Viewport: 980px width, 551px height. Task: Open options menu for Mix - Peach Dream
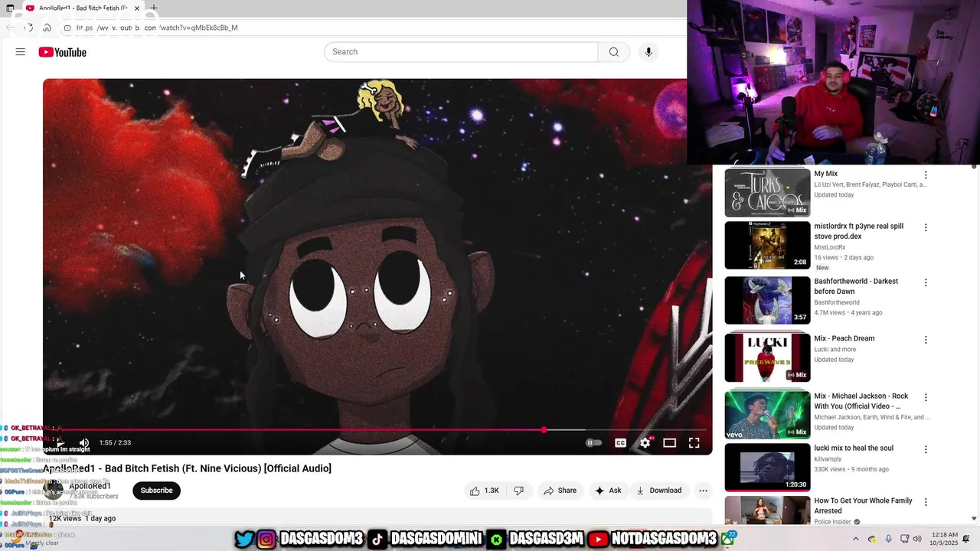926,340
